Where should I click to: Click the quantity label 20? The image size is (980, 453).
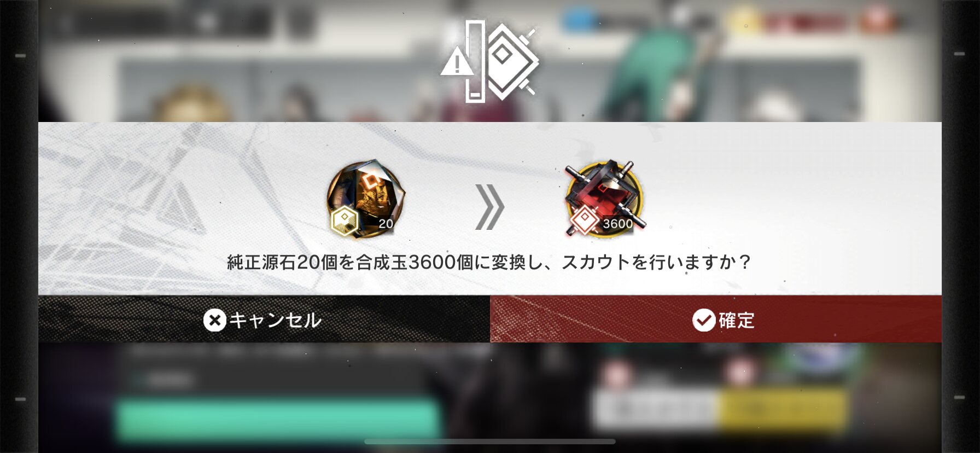coord(386,223)
